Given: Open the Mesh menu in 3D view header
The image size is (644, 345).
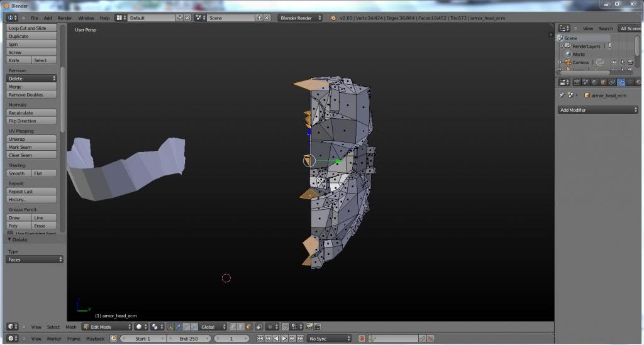Looking at the screenshot, I should click(x=71, y=327).
